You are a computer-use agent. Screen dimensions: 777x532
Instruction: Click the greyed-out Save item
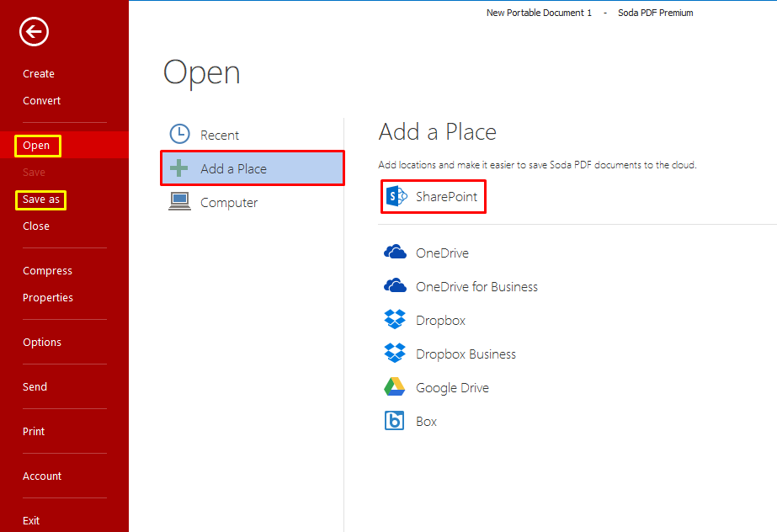(34, 173)
